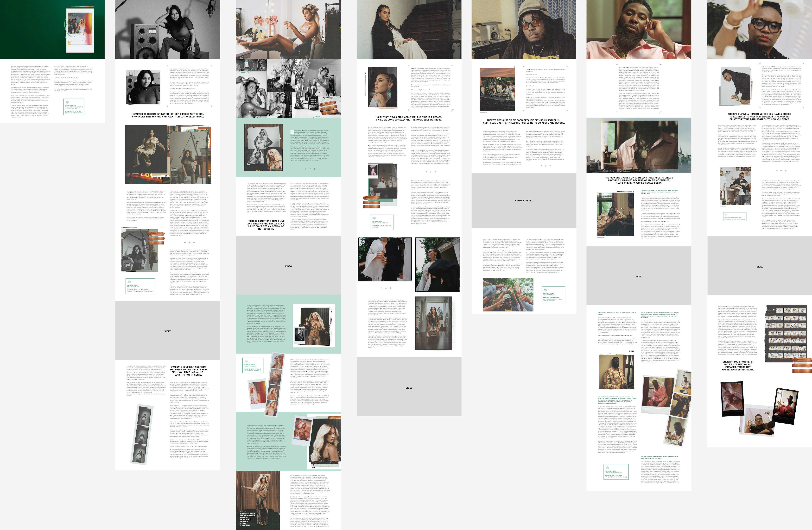
Task: Select the 'Anywhere by the beach' favorite drink box
Action: pyautogui.click(x=253, y=365)
